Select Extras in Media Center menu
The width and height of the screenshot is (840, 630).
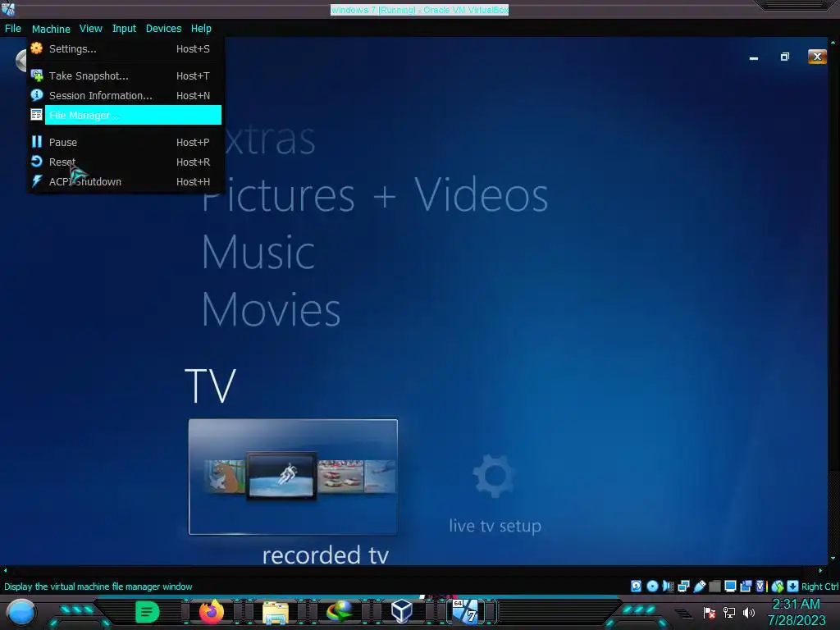pos(271,139)
